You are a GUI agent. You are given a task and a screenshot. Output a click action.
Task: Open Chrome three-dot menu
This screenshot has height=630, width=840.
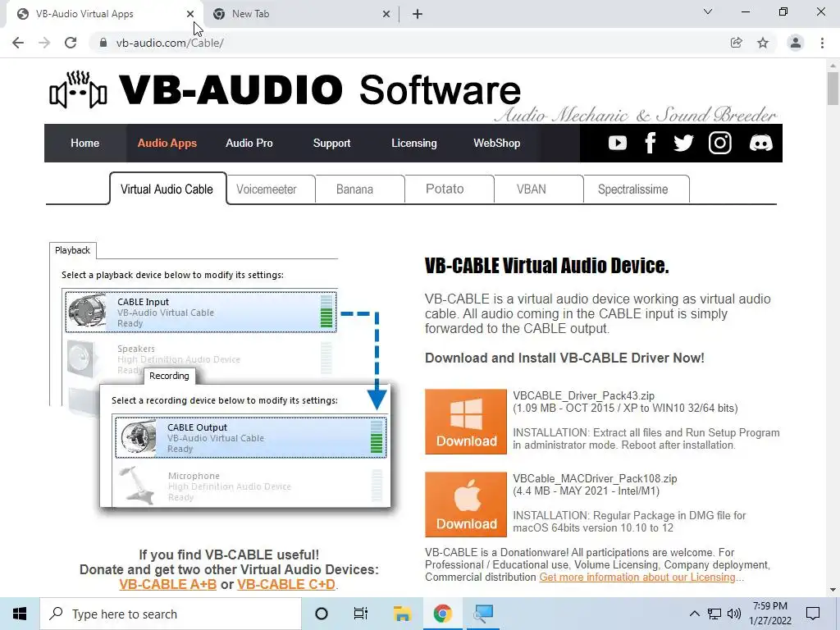822,43
